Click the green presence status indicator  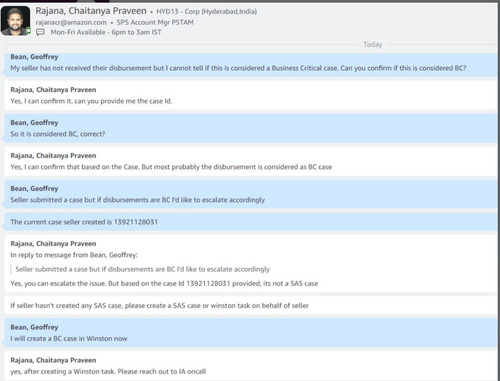(28, 31)
